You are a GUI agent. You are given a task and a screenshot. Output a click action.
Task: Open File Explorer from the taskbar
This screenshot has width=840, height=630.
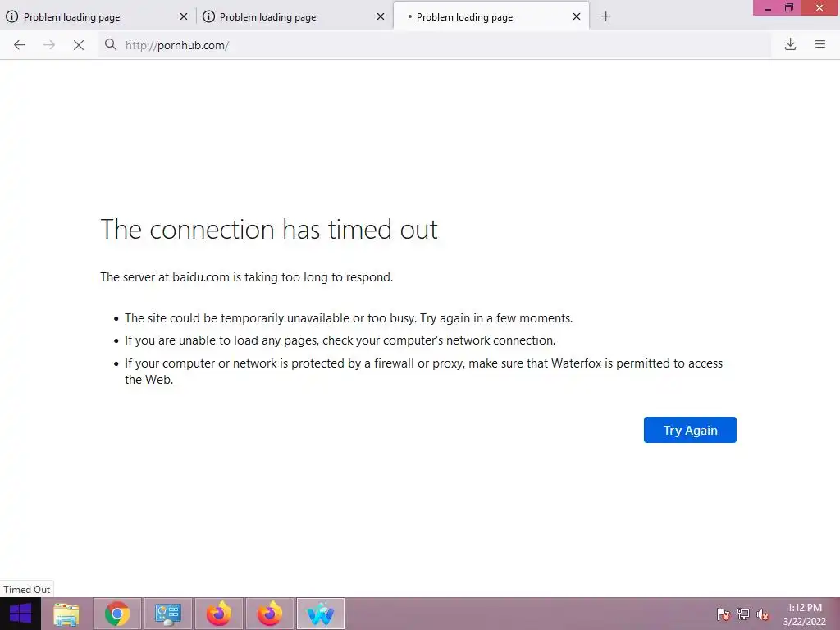click(x=66, y=614)
